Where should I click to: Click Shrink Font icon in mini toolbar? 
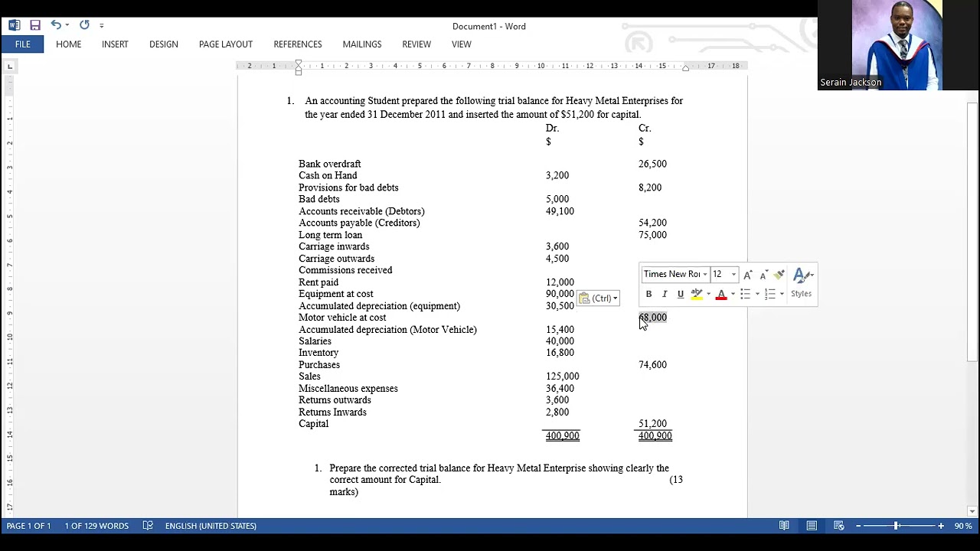coord(763,275)
